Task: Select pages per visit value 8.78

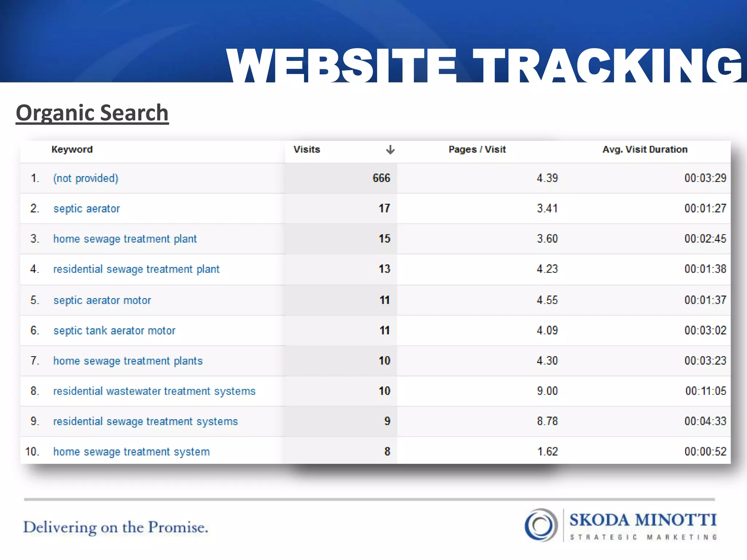Action: pos(547,421)
